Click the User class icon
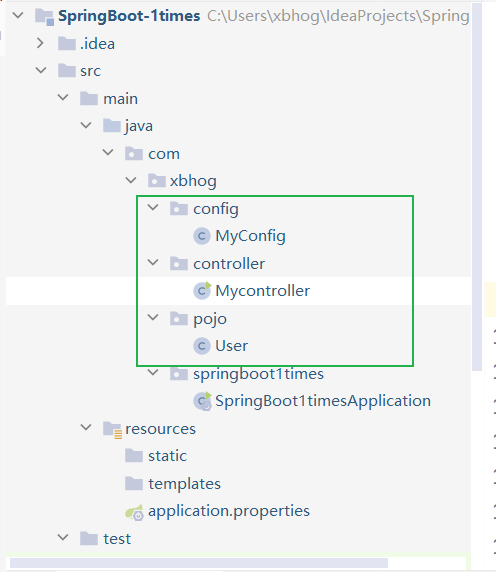The width and height of the screenshot is (496, 572). [202, 346]
